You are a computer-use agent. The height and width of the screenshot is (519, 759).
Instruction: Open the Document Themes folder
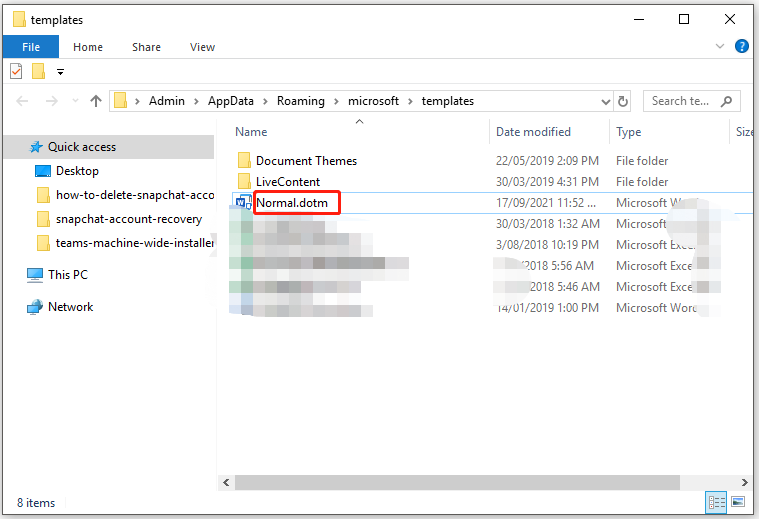[306, 161]
